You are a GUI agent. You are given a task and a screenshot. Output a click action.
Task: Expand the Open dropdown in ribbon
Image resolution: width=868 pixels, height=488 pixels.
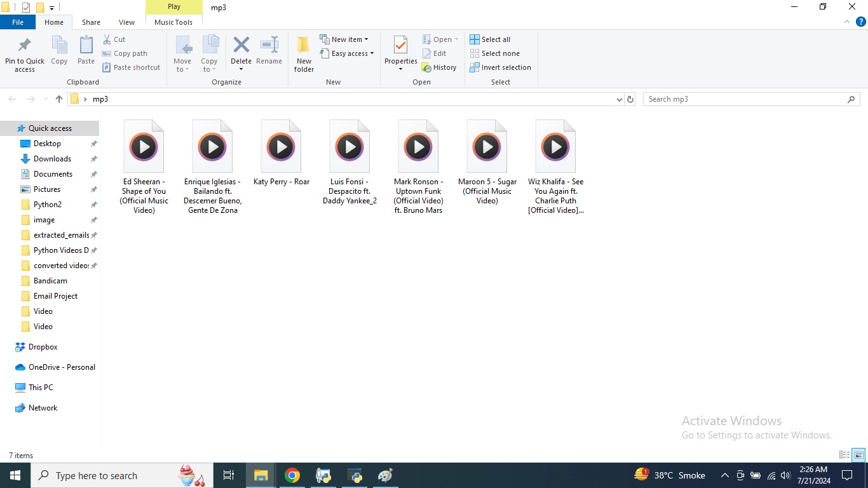pyautogui.click(x=440, y=39)
